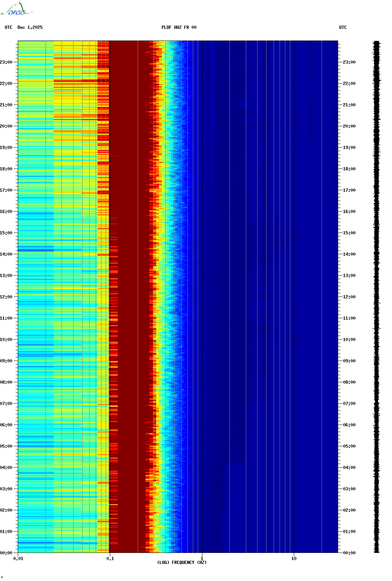This screenshot has width=392, height=581.
Task: Click the (LOG) FREQUENCY (HZ) axis label
Action: (182, 562)
